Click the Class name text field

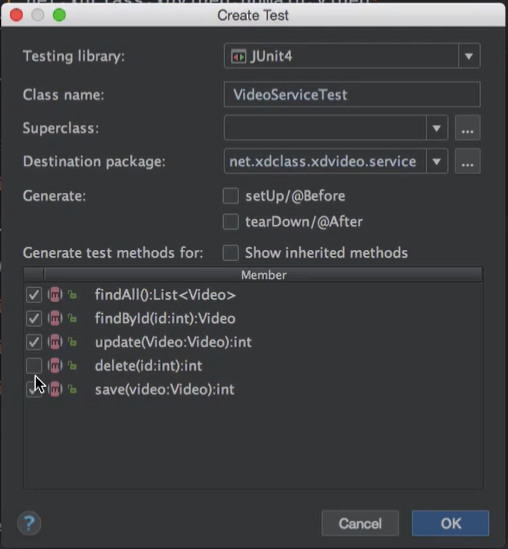tap(352, 95)
